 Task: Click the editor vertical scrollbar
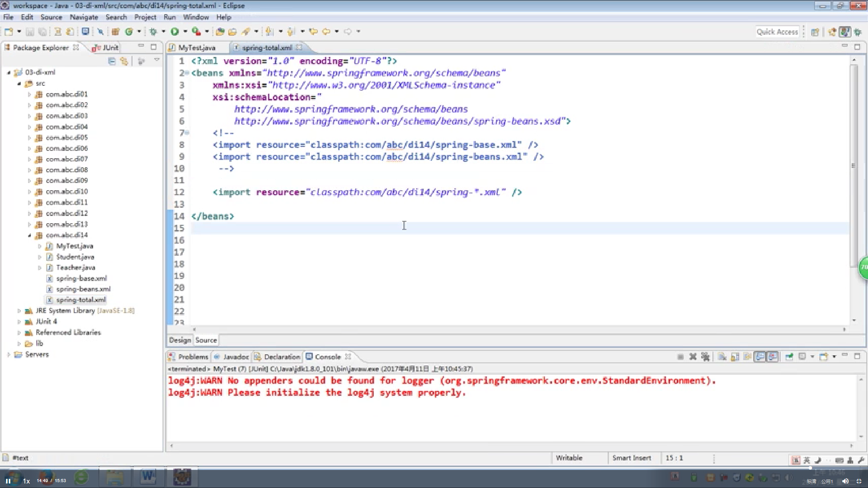(x=854, y=165)
